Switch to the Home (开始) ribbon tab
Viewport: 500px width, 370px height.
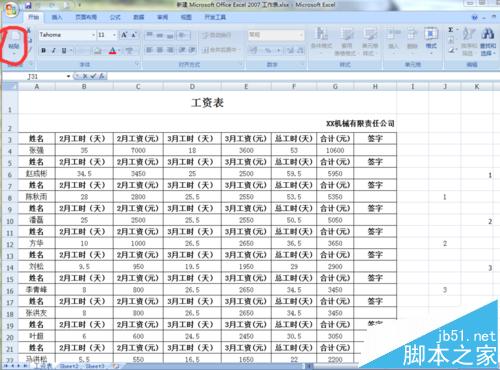33,17
